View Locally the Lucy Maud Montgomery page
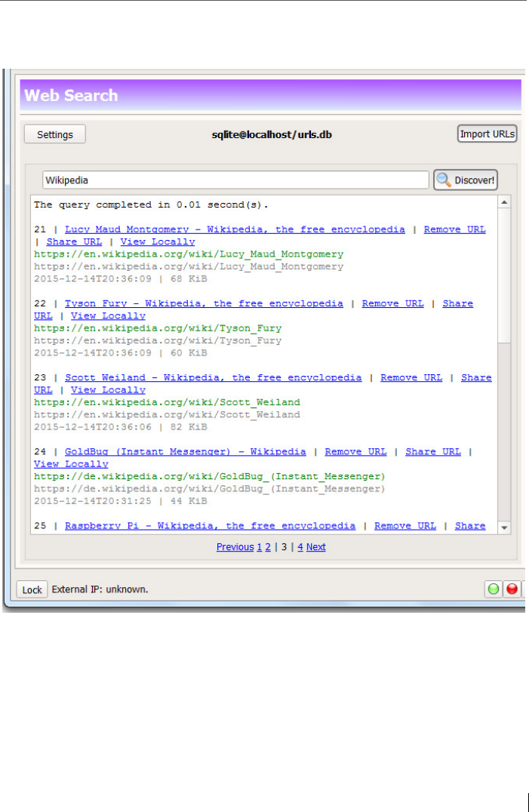This screenshot has width=529, height=812. pos(158,241)
